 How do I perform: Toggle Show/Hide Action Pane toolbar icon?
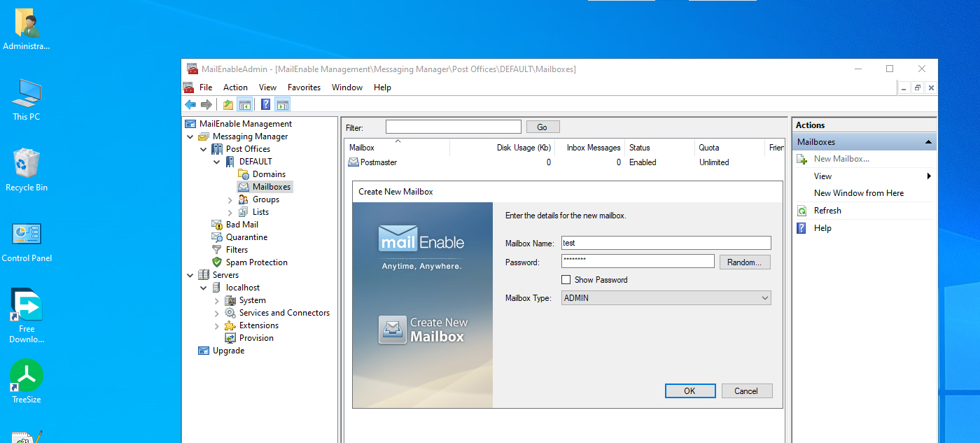[x=282, y=105]
